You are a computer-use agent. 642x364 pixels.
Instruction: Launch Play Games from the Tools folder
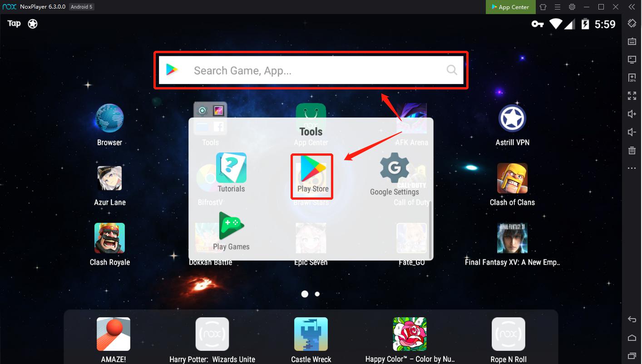(231, 231)
